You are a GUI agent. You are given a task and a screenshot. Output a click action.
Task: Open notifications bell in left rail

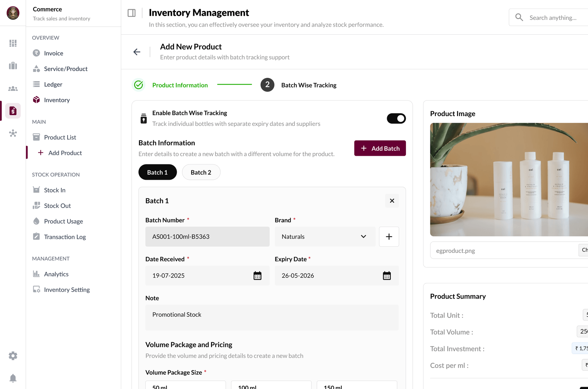[13, 378]
